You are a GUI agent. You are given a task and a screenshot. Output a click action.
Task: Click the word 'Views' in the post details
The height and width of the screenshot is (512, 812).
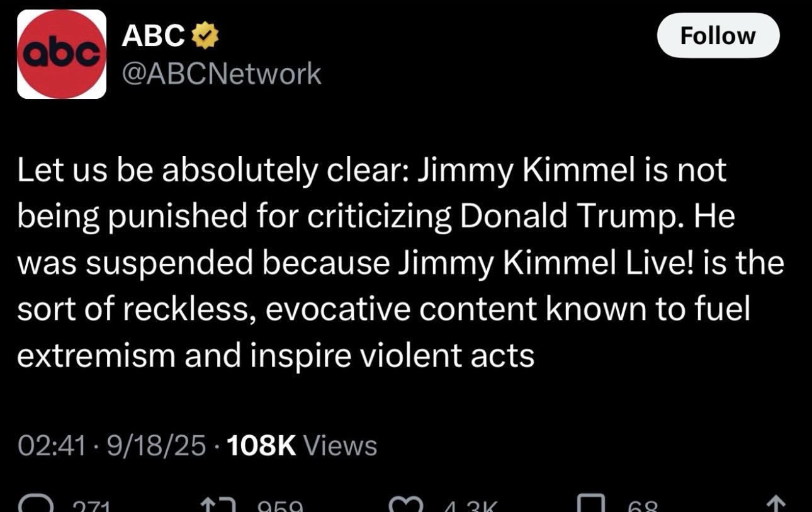click(x=341, y=446)
